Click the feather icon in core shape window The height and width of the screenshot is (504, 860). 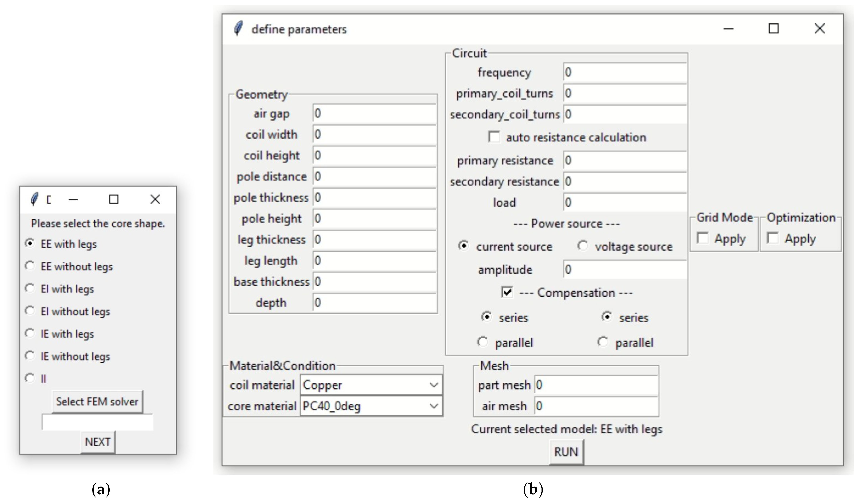(x=34, y=199)
